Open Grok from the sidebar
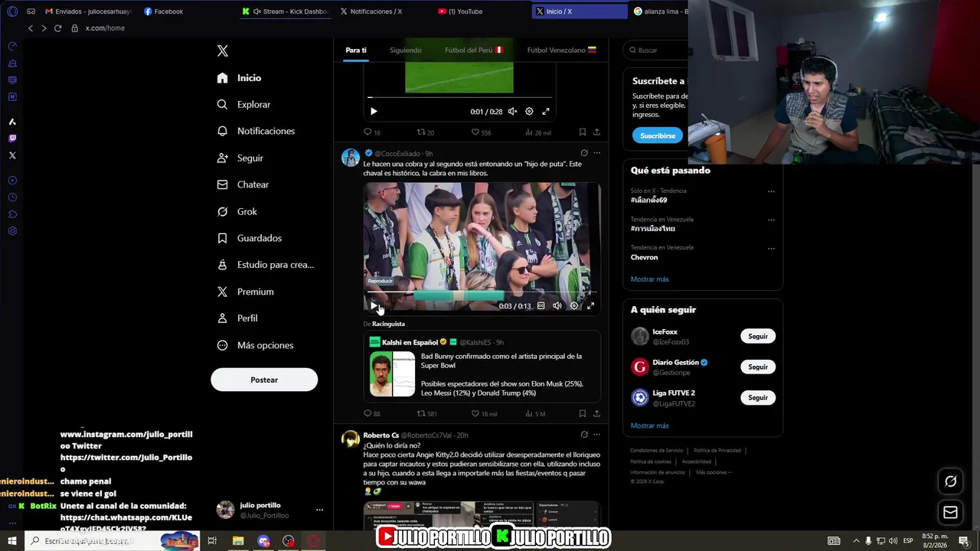Screen dimensions: 980x551 click(237, 212)
